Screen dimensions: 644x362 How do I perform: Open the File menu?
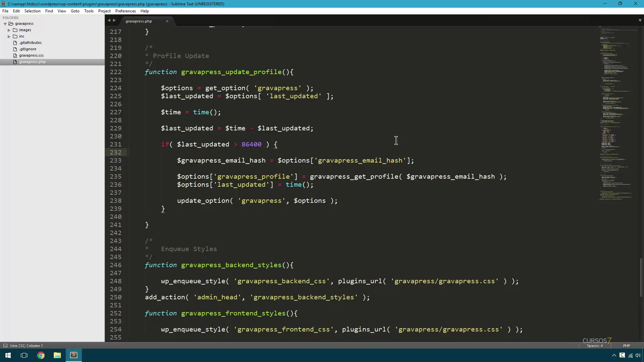pos(5,11)
